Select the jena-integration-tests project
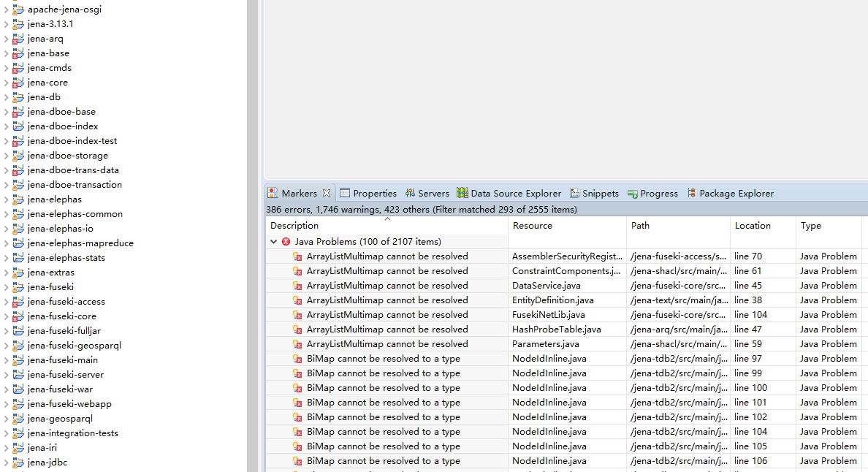868x472 pixels. [73, 433]
